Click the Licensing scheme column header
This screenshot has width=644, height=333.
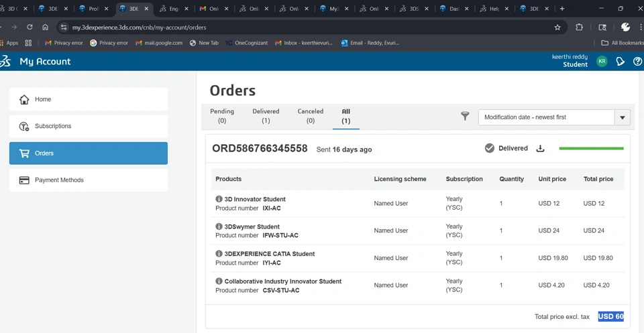[400, 179]
